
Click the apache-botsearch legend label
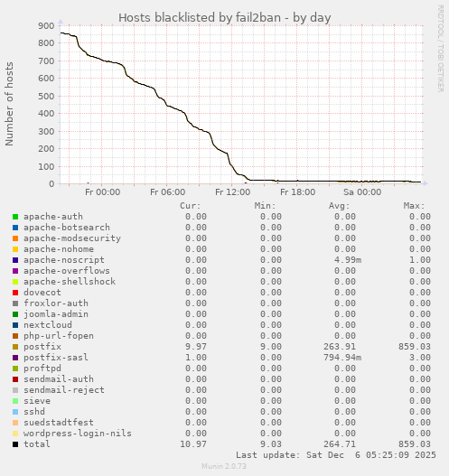67,228
